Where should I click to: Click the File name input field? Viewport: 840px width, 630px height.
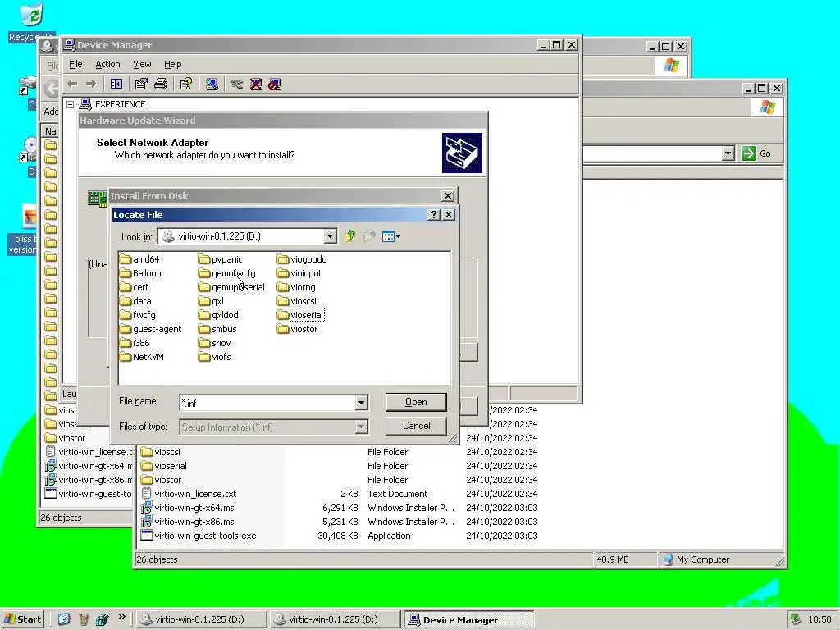point(268,403)
